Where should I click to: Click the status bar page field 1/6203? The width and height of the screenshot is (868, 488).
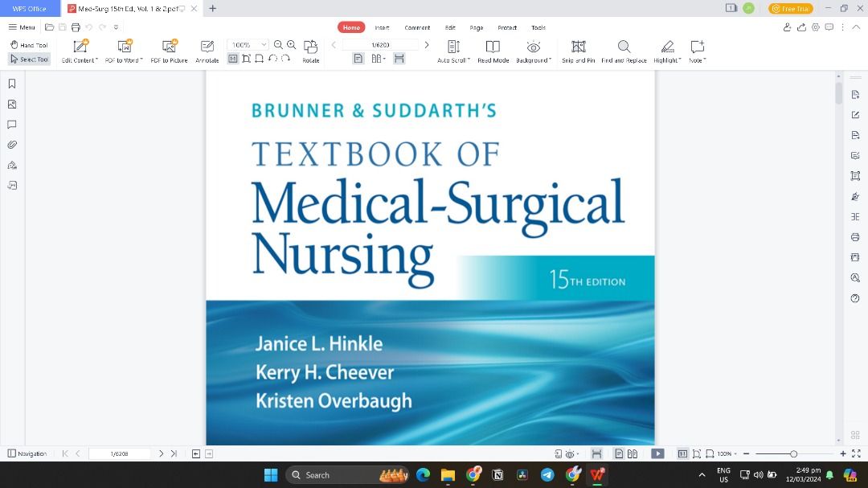(x=120, y=453)
